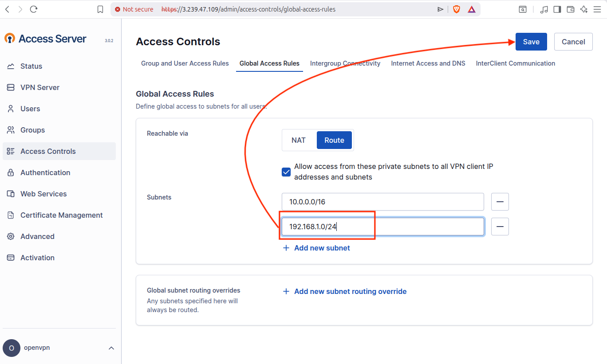This screenshot has height=364, width=607.
Task: Expand the openvpn user menu chevron
Action: 111,348
